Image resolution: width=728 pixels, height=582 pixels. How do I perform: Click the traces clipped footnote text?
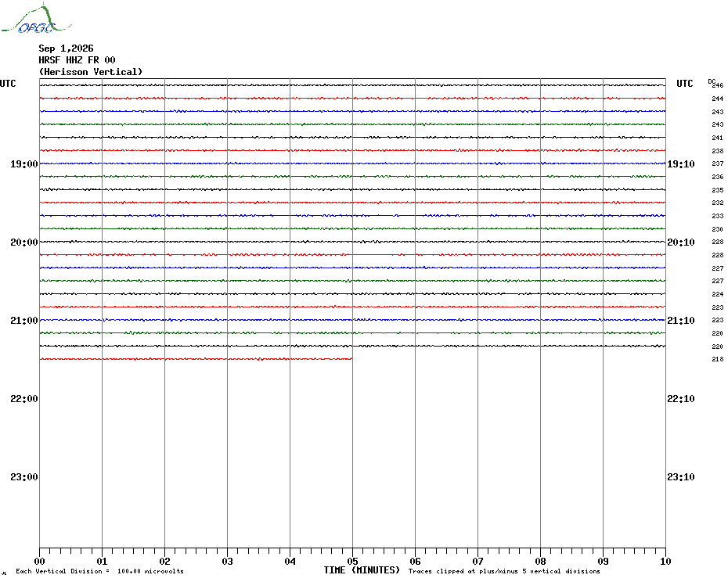pos(504,571)
